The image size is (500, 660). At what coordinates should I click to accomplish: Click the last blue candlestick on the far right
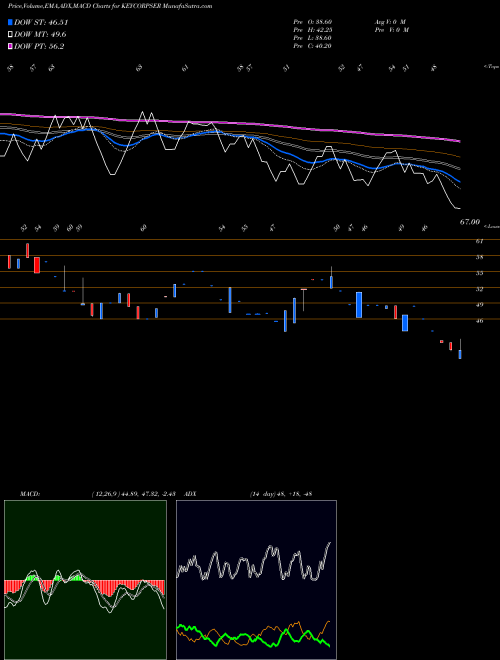pyautogui.click(x=460, y=354)
